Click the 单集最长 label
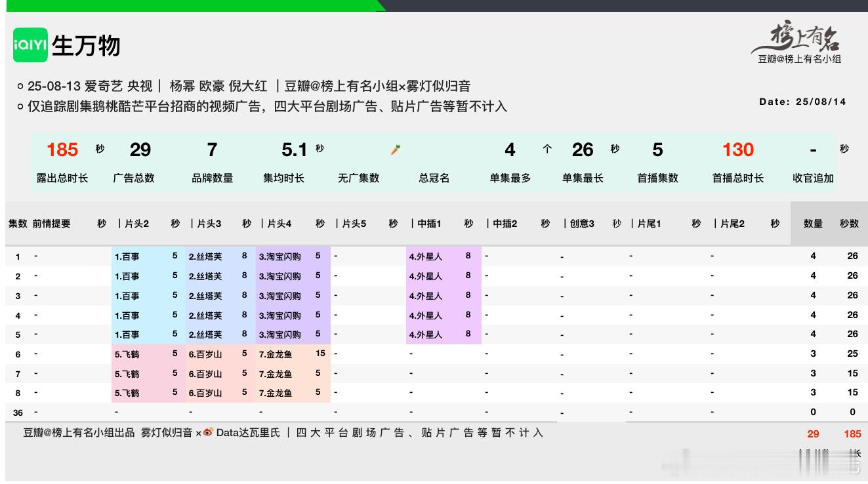 point(583,178)
